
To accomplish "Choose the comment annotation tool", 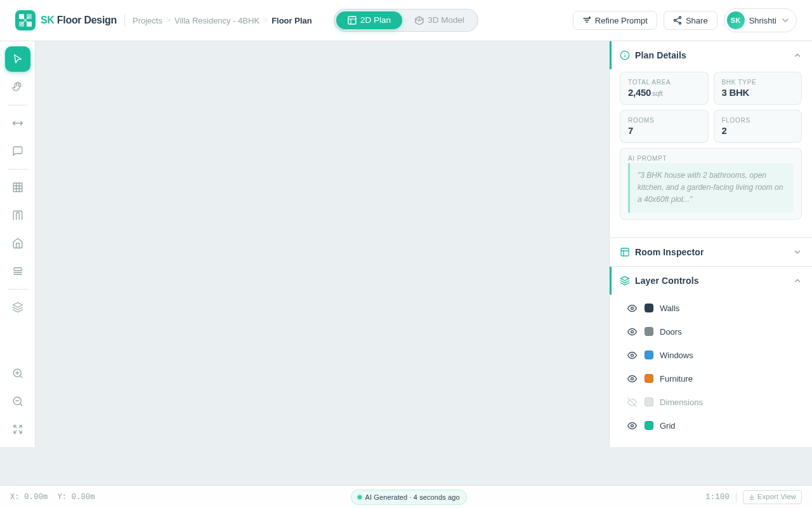I will tap(18, 151).
